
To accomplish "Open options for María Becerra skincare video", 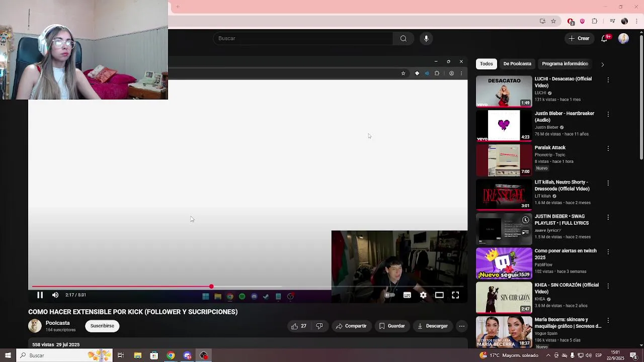I will tap(608, 320).
